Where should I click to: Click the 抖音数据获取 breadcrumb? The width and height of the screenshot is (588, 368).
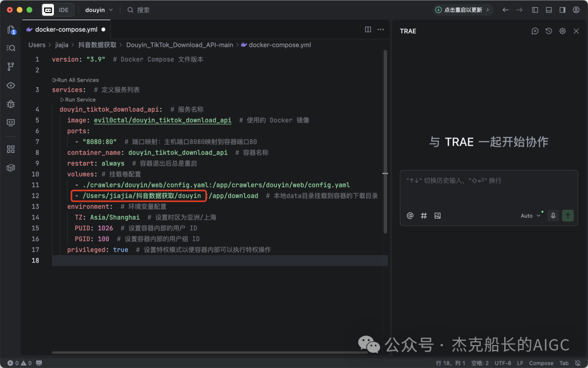tap(97, 45)
